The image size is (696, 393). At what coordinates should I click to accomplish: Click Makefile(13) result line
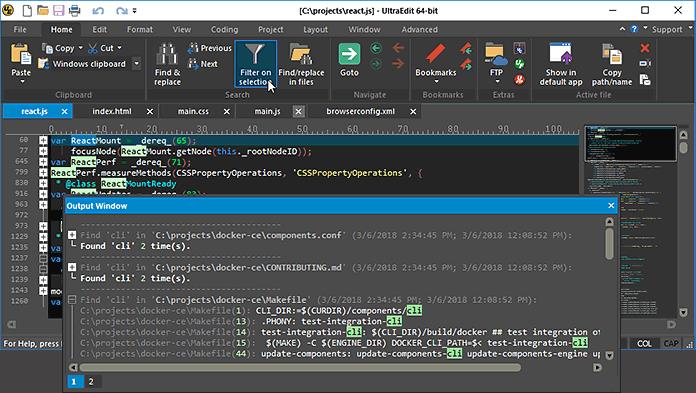241,321
